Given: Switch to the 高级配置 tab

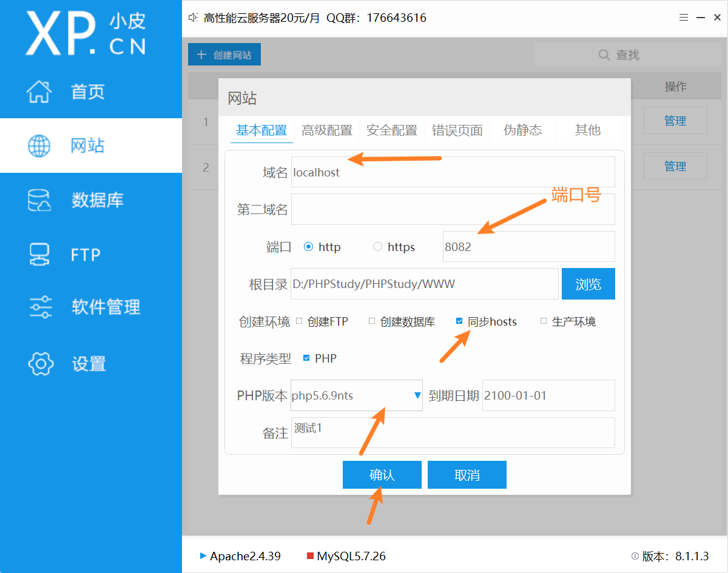Looking at the screenshot, I should [327, 130].
